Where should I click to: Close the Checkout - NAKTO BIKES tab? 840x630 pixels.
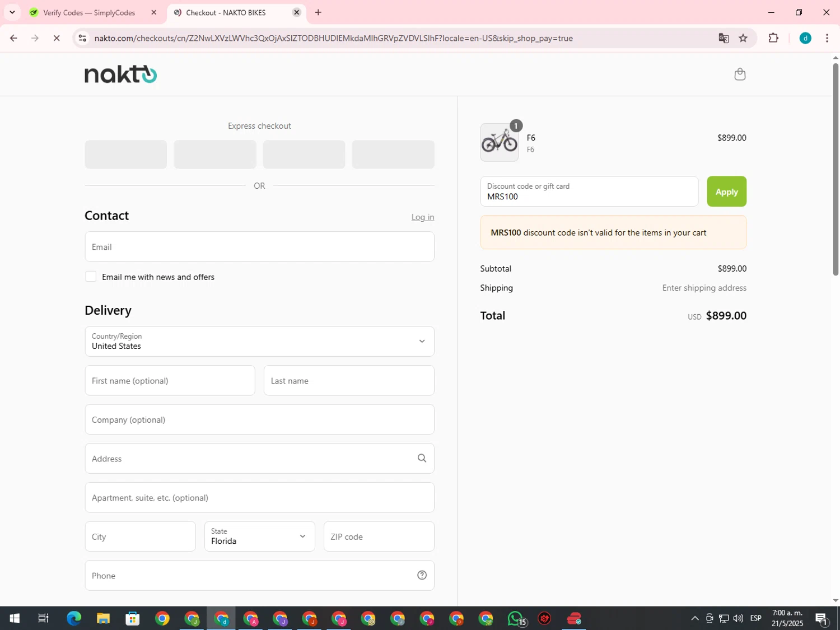(x=297, y=12)
